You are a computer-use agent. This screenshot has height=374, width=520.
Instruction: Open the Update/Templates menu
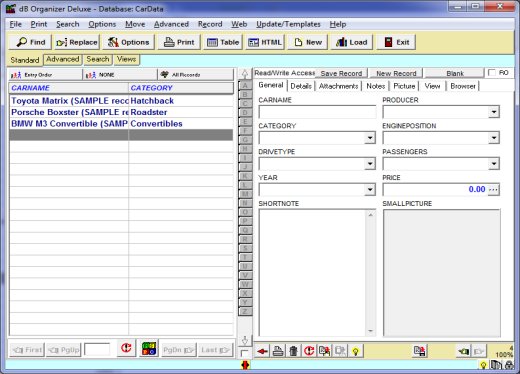coord(288,24)
